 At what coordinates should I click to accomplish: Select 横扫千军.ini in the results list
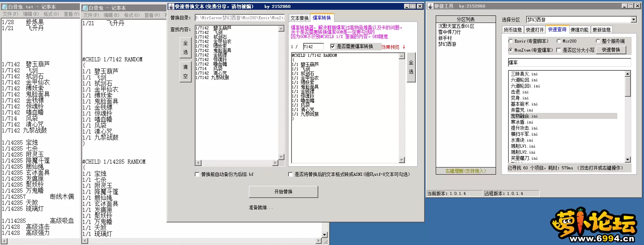524,134
